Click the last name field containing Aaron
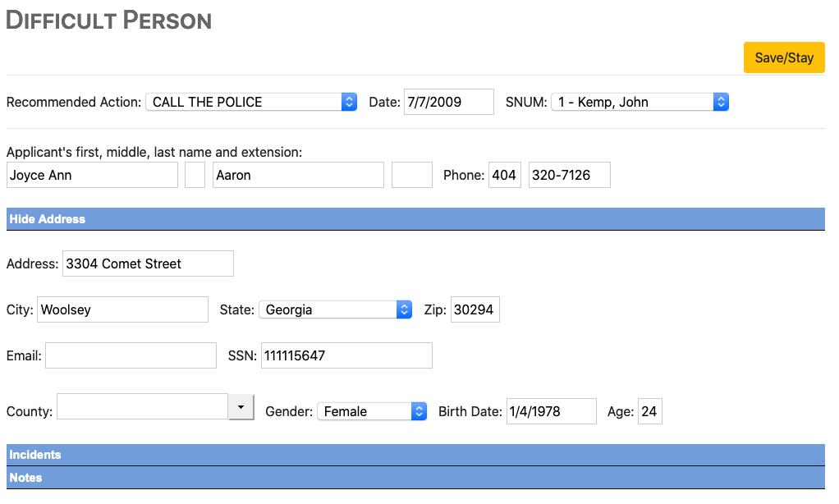Screen dimensions: 839x504 pyautogui.click(x=298, y=175)
